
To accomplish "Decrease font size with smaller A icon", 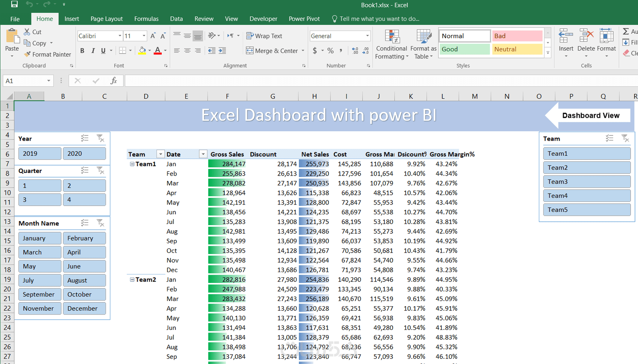I will click(x=163, y=36).
